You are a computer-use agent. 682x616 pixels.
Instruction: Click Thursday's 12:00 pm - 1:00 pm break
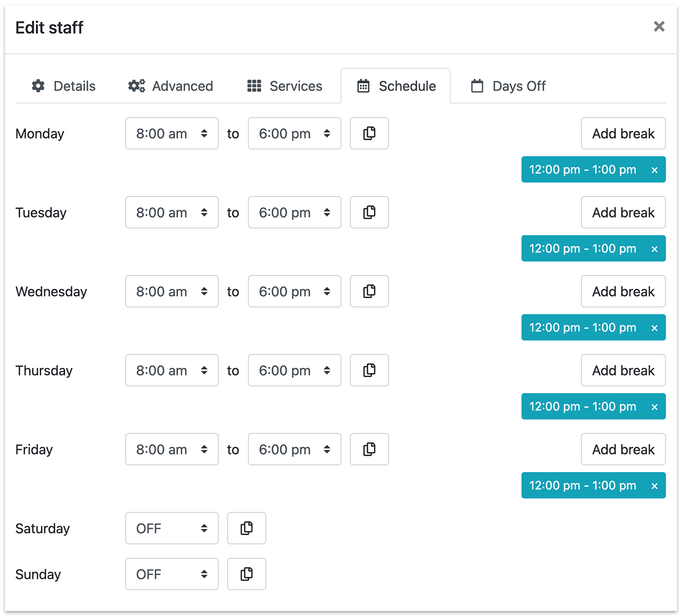(583, 407)
